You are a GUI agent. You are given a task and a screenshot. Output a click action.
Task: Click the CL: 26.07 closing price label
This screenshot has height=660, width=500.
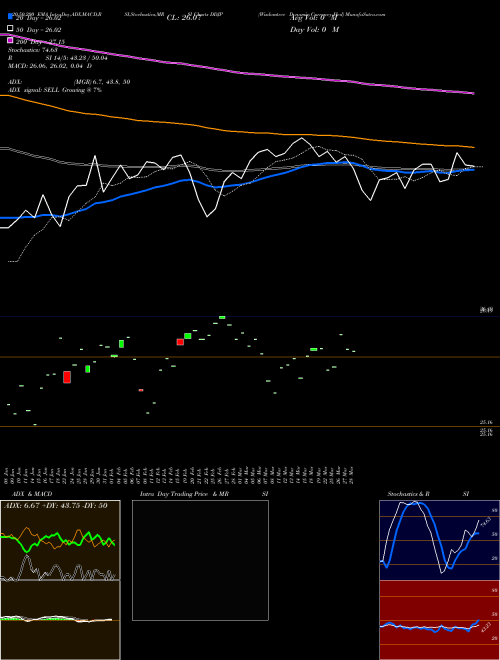pos(184,18)
